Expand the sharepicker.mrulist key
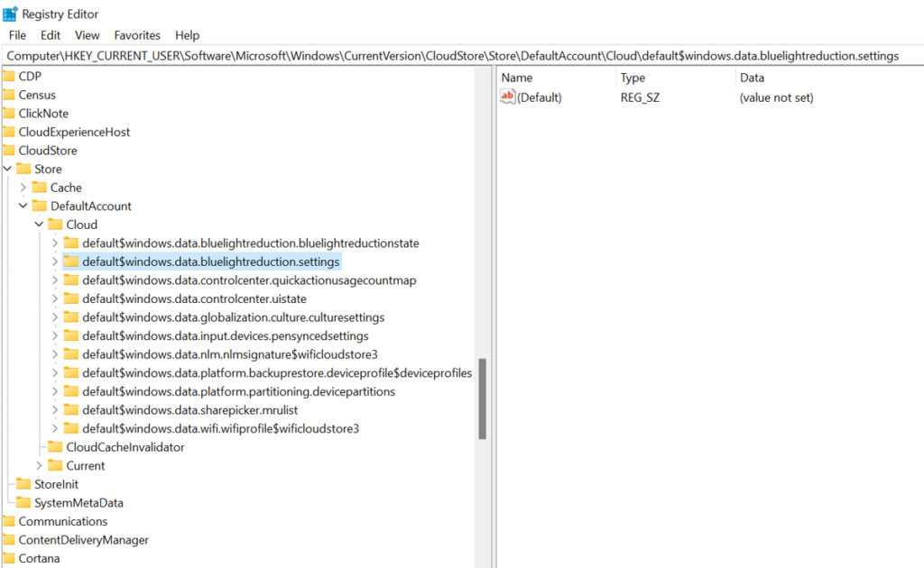This screenshot has width=924, height=568. tap(55, 409)
